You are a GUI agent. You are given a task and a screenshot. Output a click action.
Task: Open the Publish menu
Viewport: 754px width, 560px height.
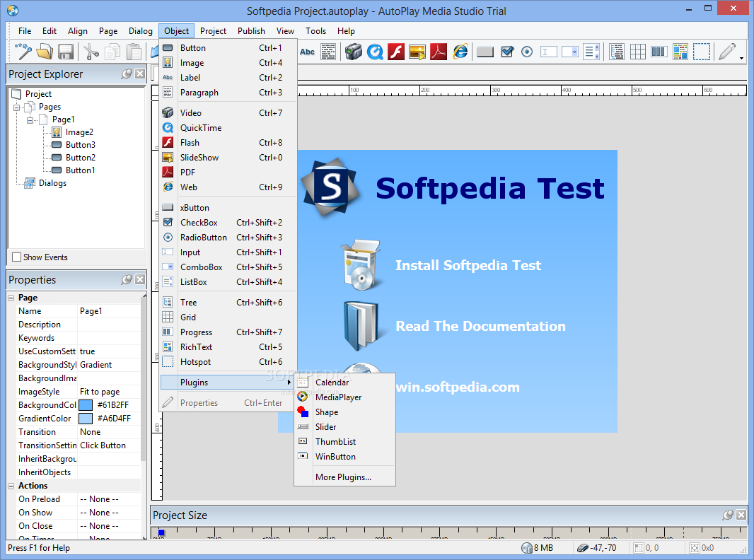click(251, 31)
